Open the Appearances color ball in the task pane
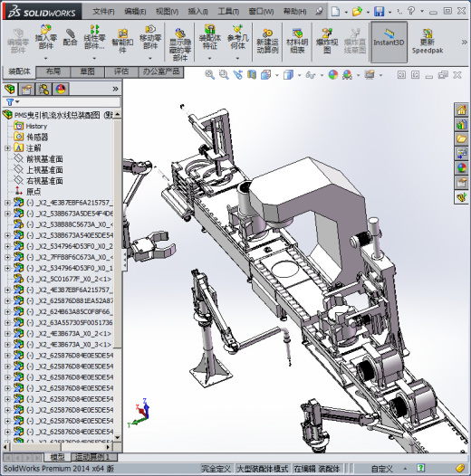The image size is (471, 476). tap(462, 168)
